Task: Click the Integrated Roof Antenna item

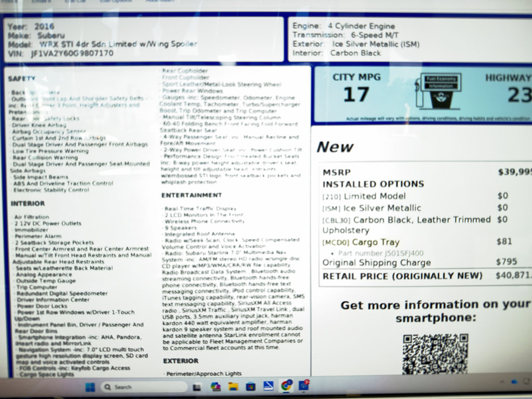Action: (199, 234)
